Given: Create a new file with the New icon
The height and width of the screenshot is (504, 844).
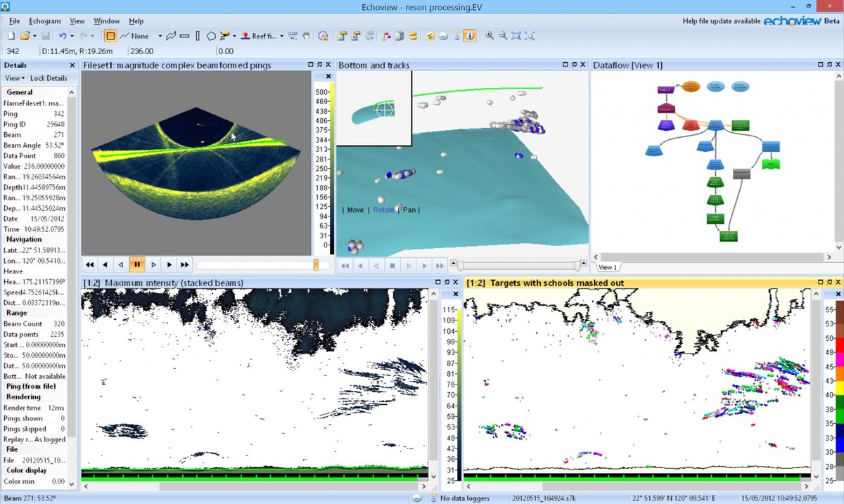Looking at the screenshot, I should [x=11, y=36].
